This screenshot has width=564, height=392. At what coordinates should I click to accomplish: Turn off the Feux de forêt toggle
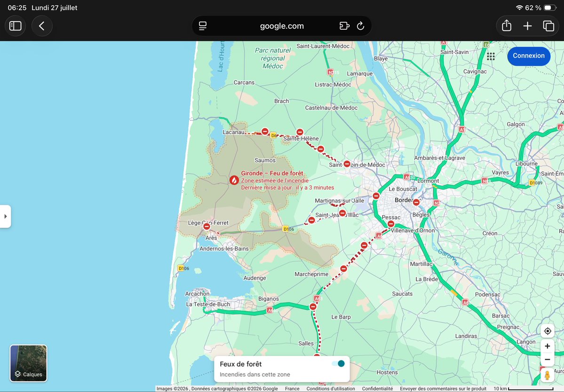click(339, 364)
